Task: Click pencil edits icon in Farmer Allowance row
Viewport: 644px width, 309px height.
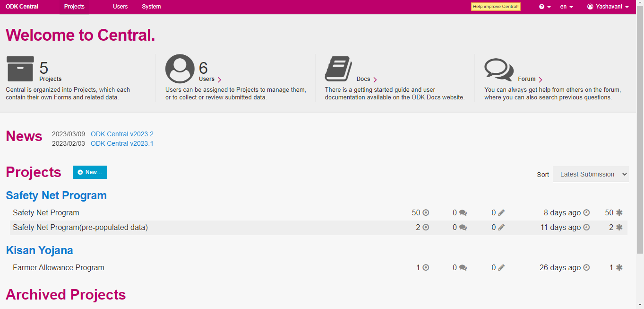Action: click(501, 268)
